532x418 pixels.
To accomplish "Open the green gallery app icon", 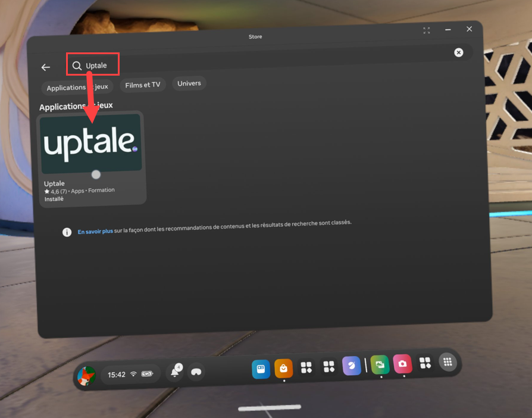I will (380, 364).
